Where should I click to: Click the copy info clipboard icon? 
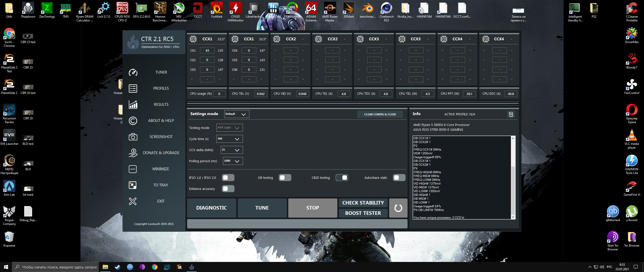click(511, 114)
